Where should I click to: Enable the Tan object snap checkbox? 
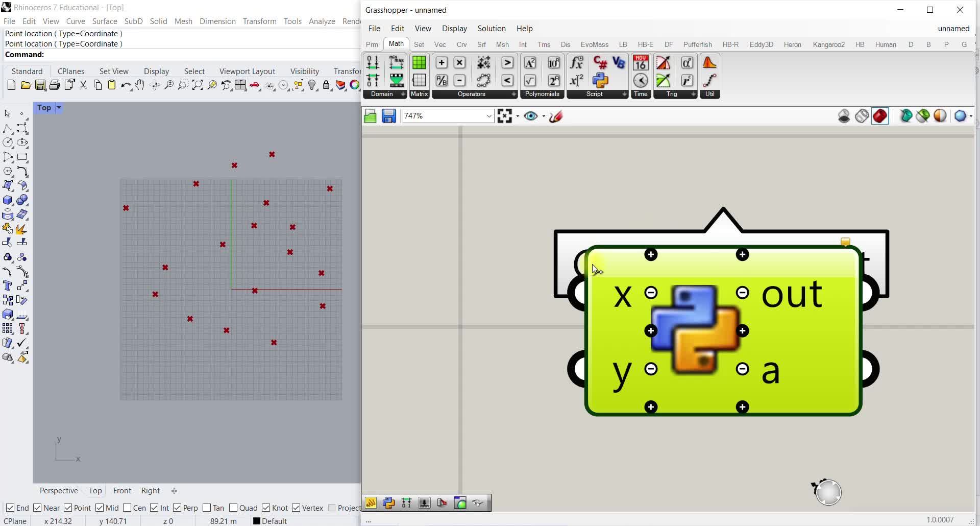[x=207, y=508]
